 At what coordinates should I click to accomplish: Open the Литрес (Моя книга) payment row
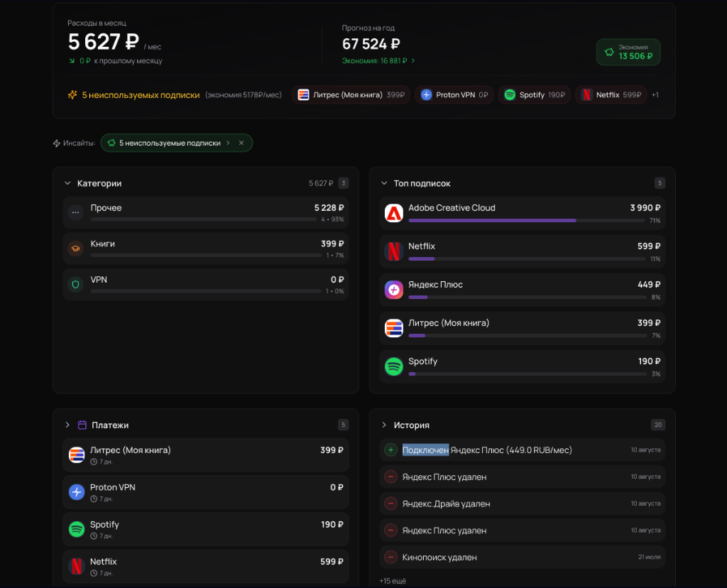(x=206, y=455)
